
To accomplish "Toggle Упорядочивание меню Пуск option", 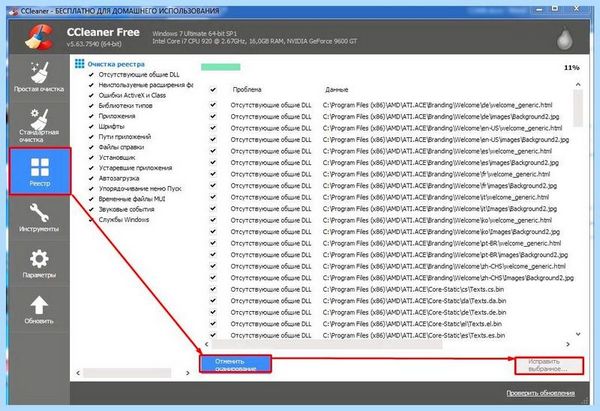I will coord(91,188).
